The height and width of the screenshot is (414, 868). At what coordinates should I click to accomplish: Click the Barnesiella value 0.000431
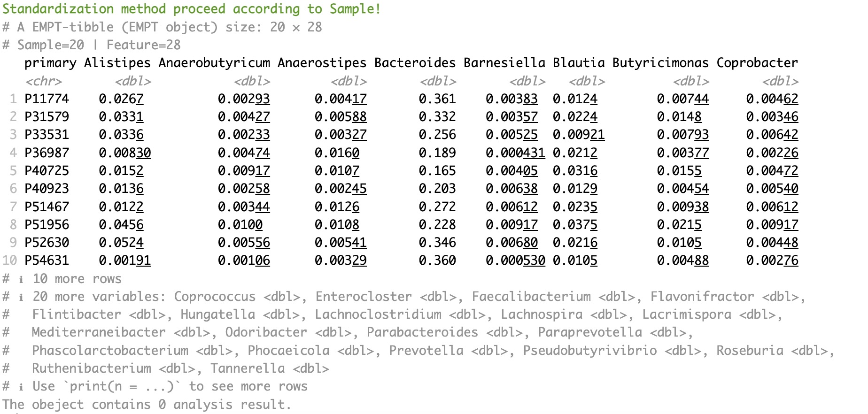pyautogui.click(x=515, y=153)
